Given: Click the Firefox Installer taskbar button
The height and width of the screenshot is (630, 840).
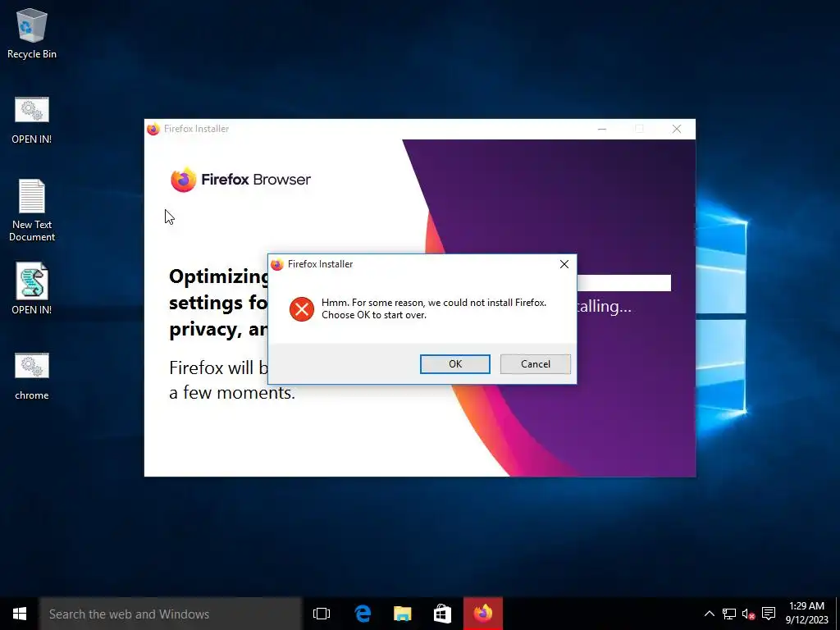Looking at the screenshot, I should click(x=482, y=614).
